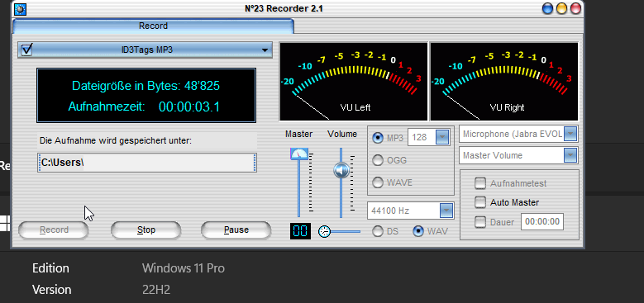
Task: Toggle the ID3Tags MP3 checkbox
Action: point(26,50)
